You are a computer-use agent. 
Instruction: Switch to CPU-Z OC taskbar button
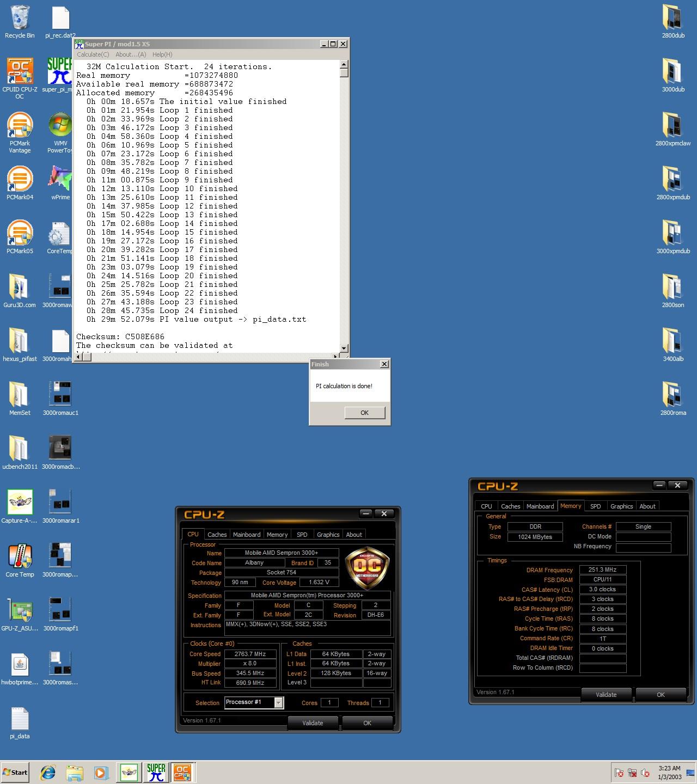click(x=182, y=772)
